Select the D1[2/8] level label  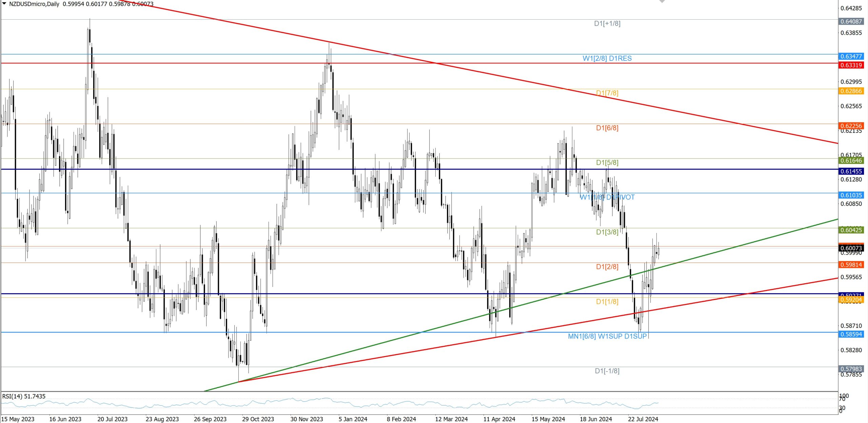[x=607, y=267]
